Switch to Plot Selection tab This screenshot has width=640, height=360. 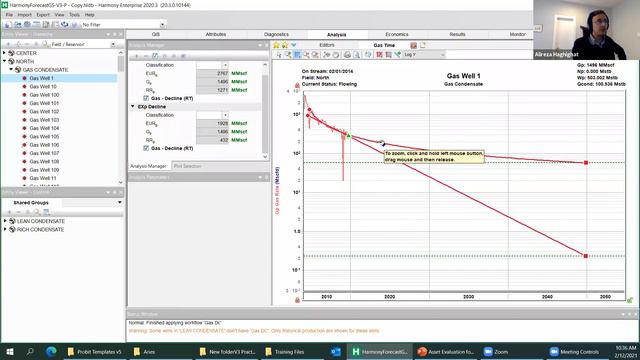pyautogui.click(x=187, y=166)
